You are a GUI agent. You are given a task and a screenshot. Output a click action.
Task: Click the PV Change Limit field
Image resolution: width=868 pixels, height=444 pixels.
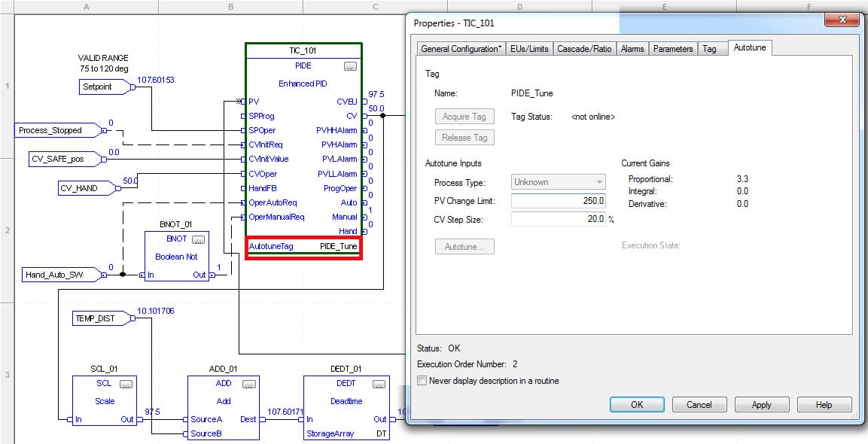coord(558,201)
